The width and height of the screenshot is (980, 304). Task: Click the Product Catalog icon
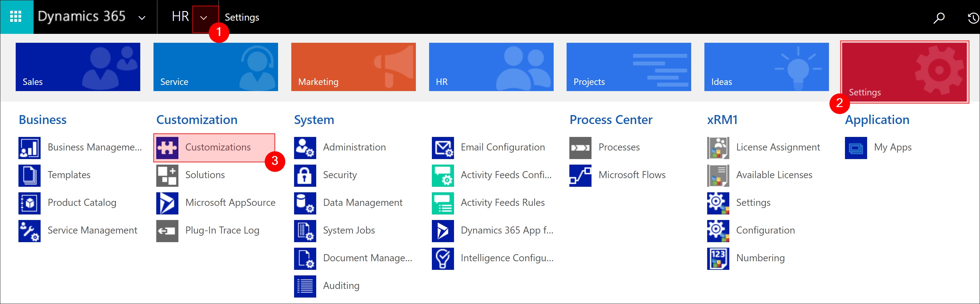pos(29,203)
